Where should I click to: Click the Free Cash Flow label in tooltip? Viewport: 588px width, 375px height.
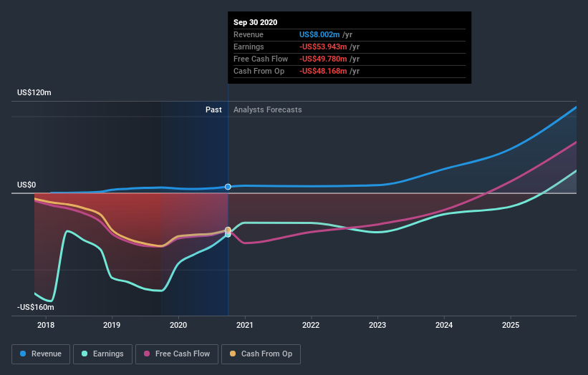coord(261,59)
